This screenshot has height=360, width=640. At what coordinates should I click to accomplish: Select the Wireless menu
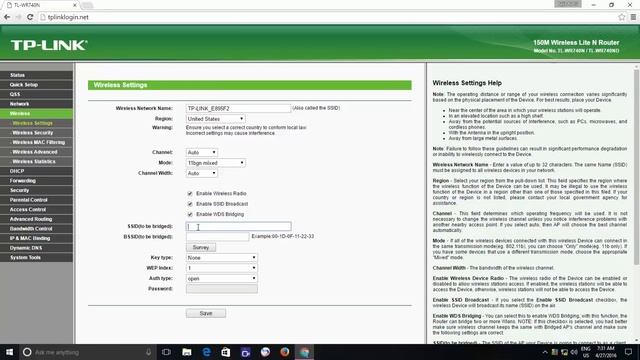tap(36, 113)
